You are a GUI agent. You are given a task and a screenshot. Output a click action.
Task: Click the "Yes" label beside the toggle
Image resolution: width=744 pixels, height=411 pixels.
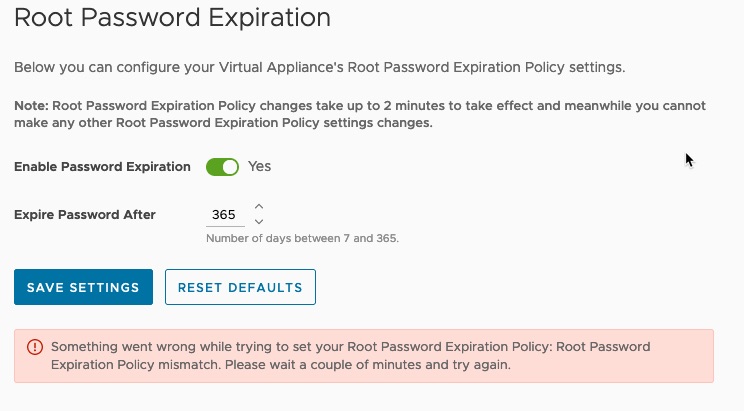[x=260, y=167]
